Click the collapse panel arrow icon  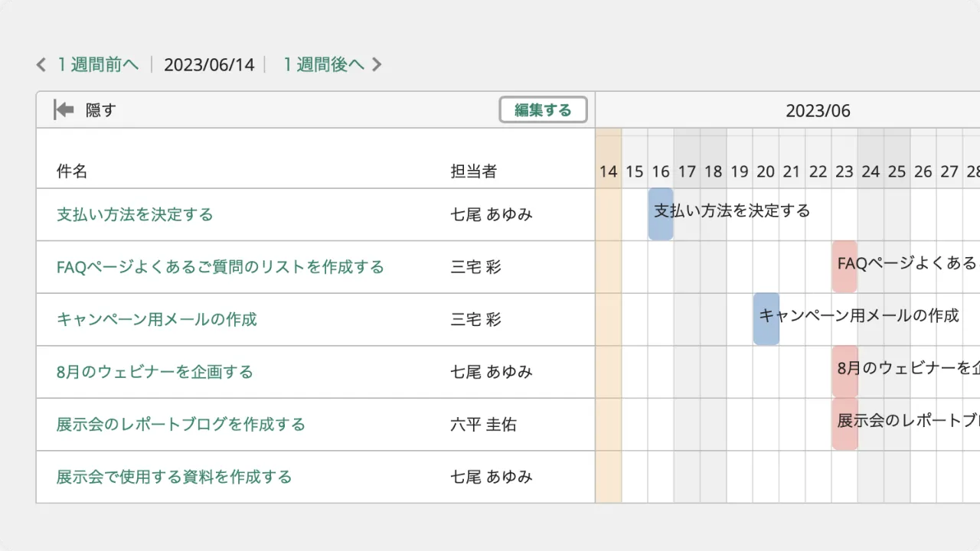point(64,110)
